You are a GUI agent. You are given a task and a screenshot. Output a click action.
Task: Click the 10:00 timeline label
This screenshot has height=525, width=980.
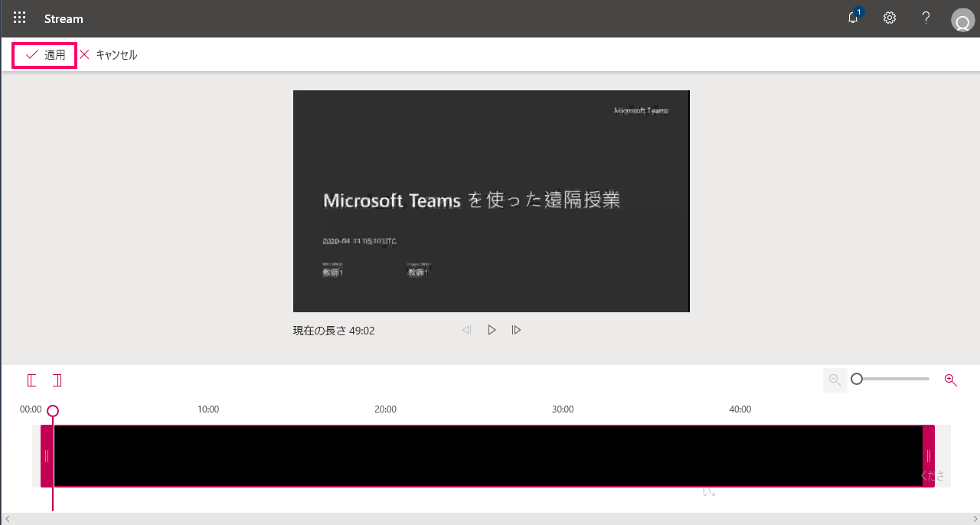click(x=208, y=409)
